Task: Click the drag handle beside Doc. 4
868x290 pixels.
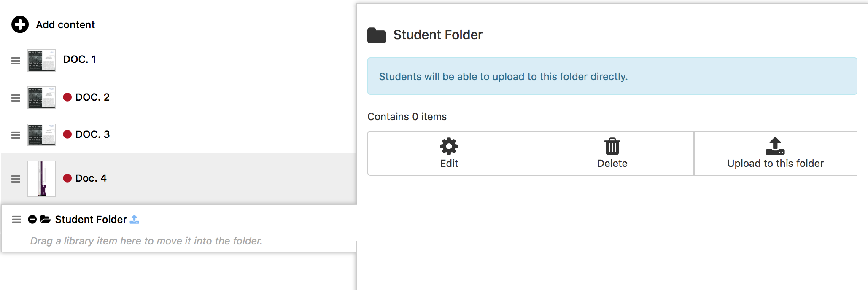Action: [16, 179]
